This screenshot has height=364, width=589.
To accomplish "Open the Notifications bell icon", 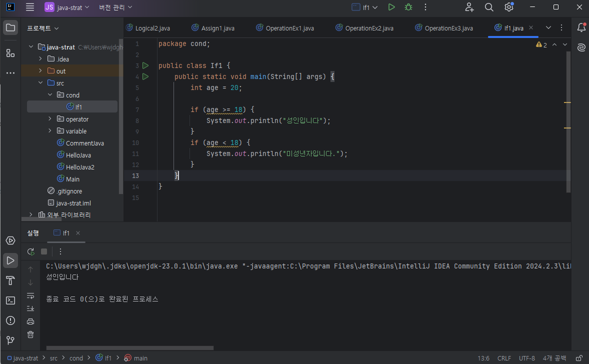I will pyautogui.click(x=581, y=27).
